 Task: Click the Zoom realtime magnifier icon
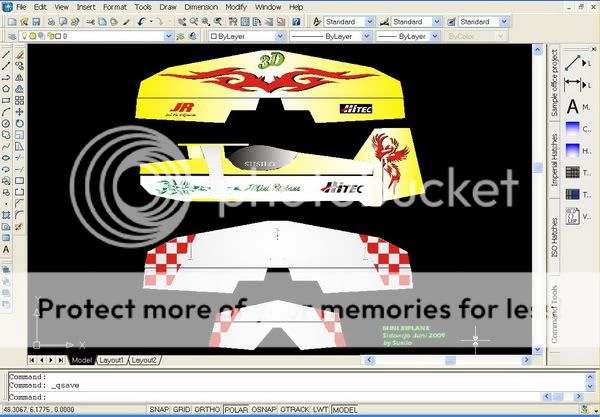point(194,22)
